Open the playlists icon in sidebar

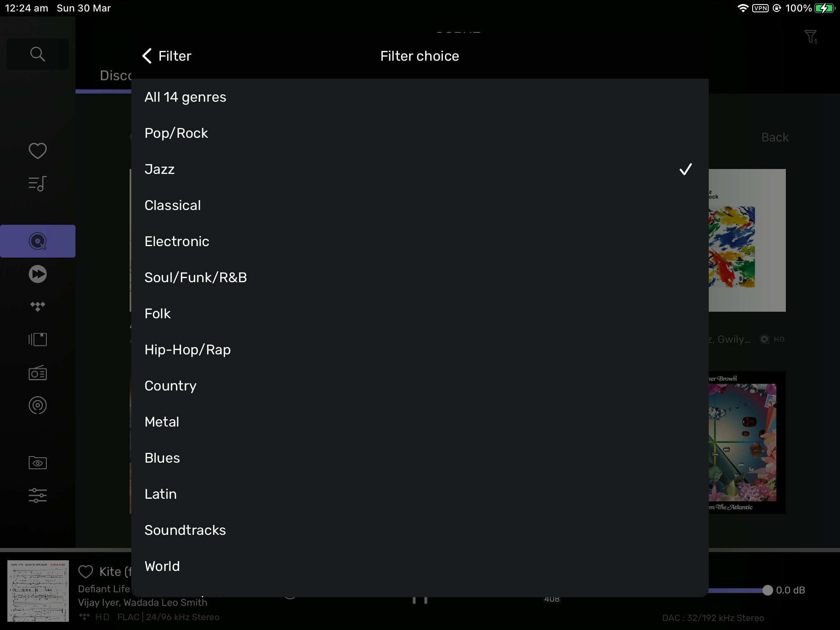click(x=37, y=183)
